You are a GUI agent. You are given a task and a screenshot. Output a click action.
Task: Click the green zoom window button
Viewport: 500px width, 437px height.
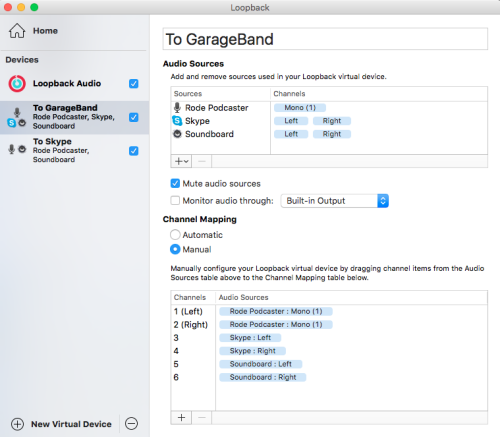coord(34,7)
